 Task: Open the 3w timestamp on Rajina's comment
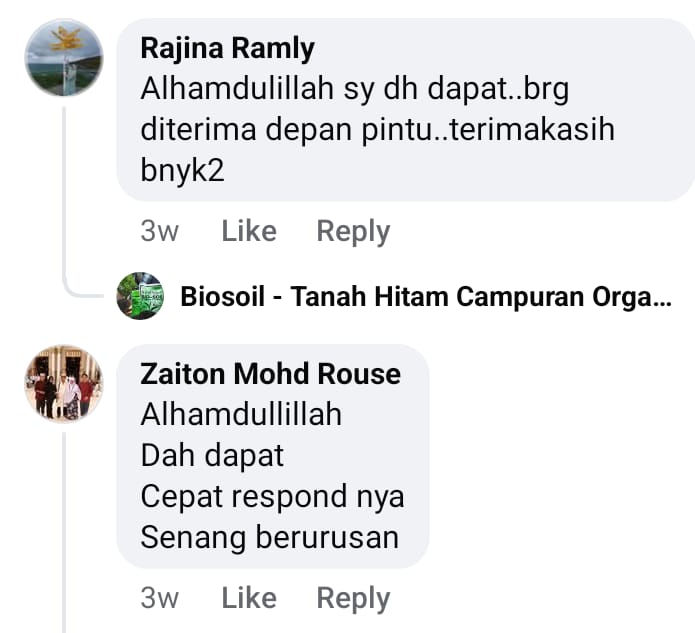pos(160,232)
